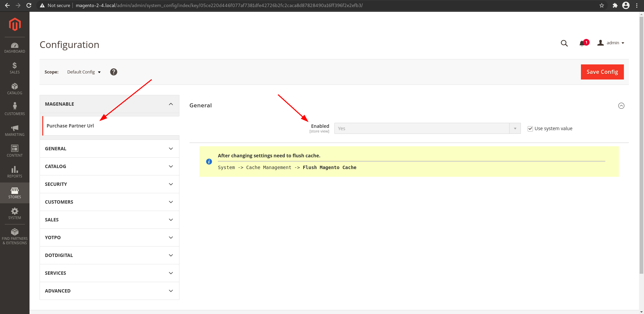Image resolution: width=644 pixels, height=314 pixels.
Task: Expand the SALES config group
Action: (109, 220)
